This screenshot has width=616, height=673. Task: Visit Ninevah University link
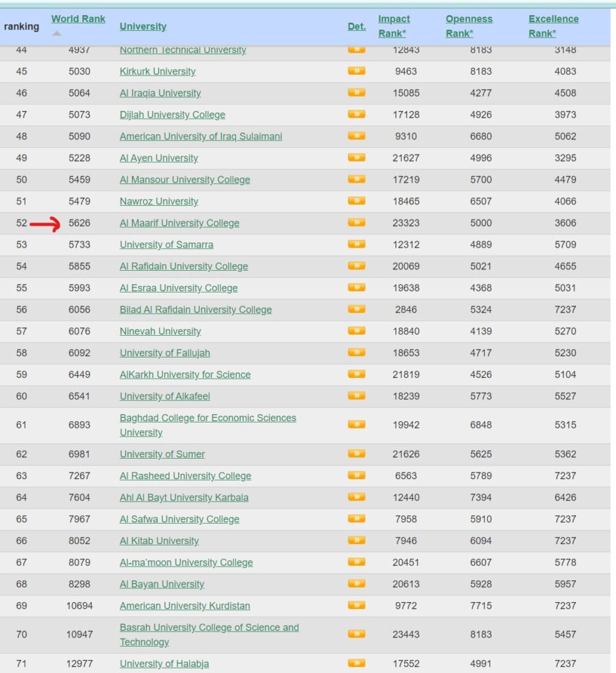[160, 331]
